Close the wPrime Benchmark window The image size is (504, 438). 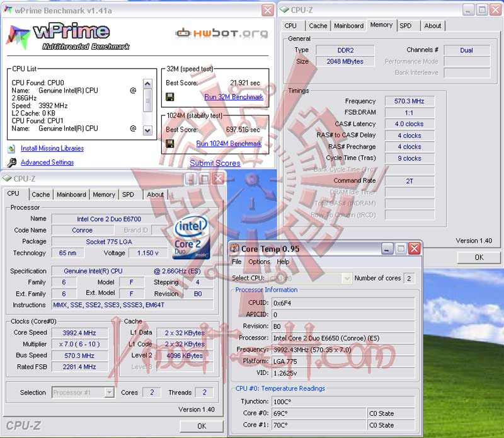click(x=267, y=10)
